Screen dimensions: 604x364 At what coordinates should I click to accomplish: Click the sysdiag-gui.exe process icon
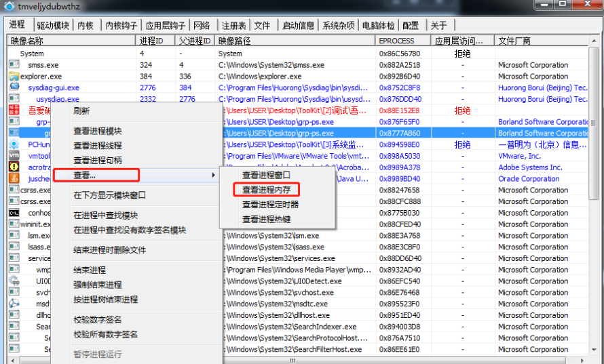(x=14, y=87)
